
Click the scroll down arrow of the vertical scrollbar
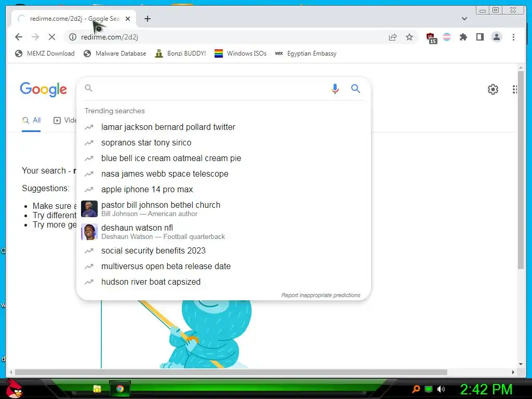[x=521, y=364]
